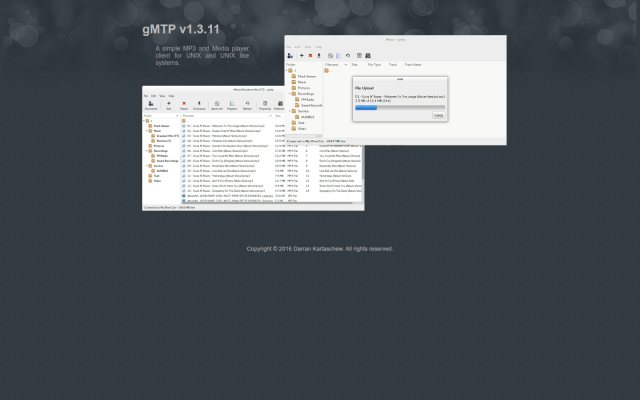
Task: Click Refresh icon in file-list window toolbar
Action: click(x=247, y=104)
